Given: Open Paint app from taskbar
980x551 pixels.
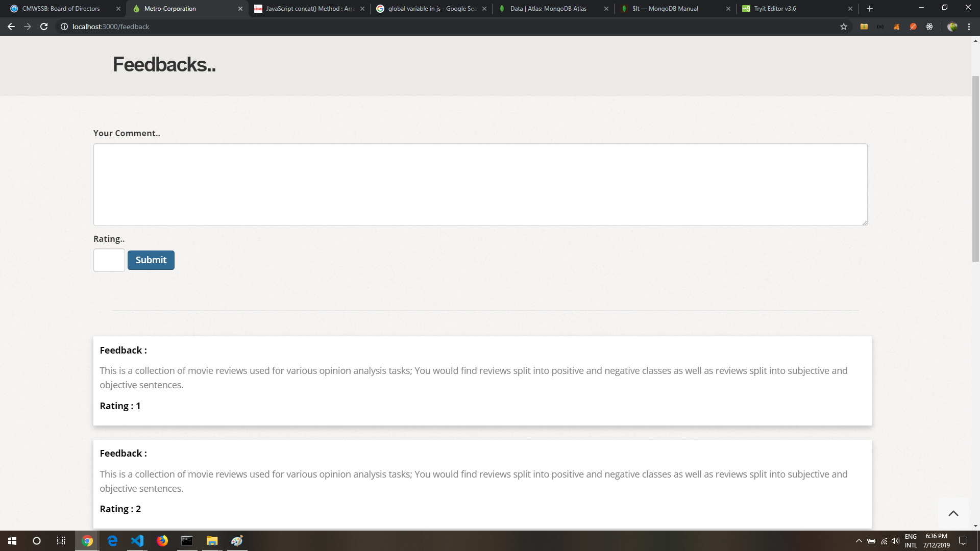Looking at the screenshot, I should [x=237, y=541].
